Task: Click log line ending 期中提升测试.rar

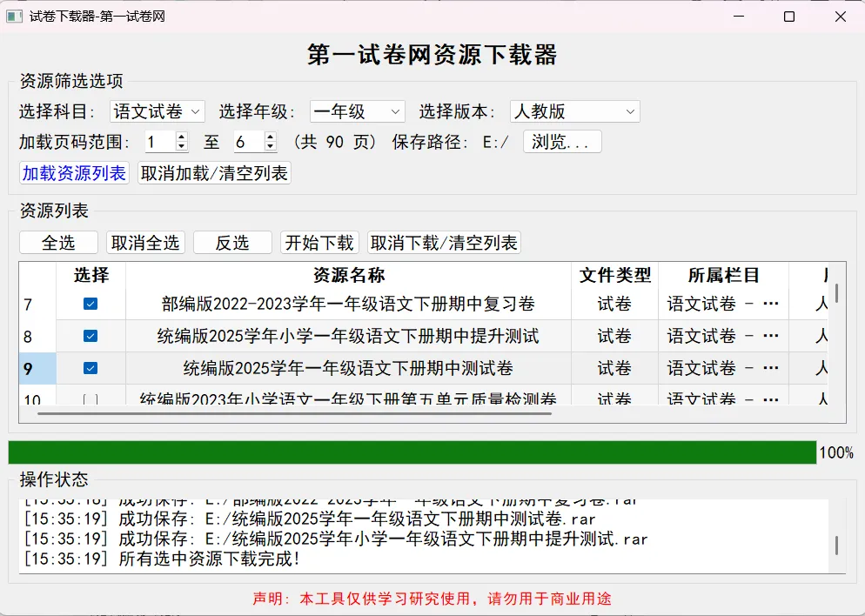Action: click(336, 539)
